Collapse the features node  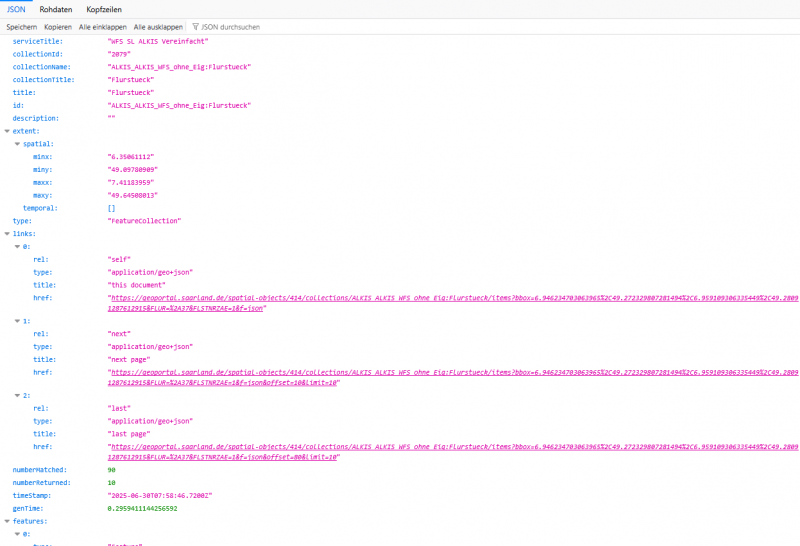[x=7, y=521]
